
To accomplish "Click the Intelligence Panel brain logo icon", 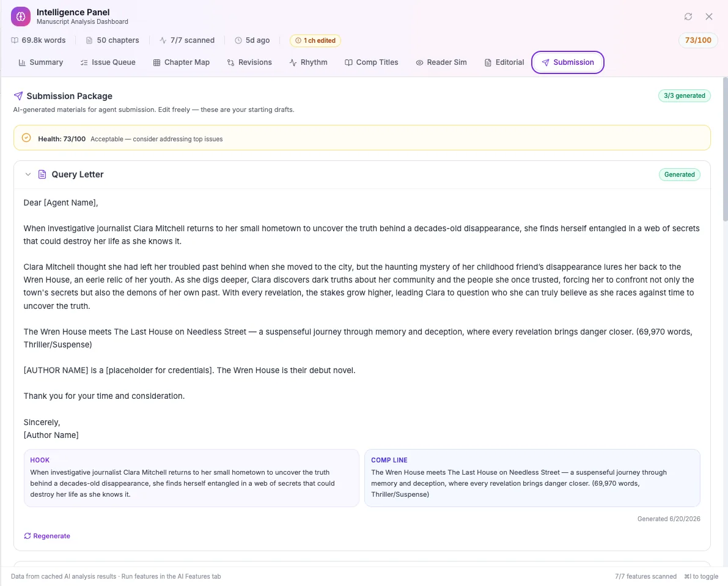I will coord(21,17).
